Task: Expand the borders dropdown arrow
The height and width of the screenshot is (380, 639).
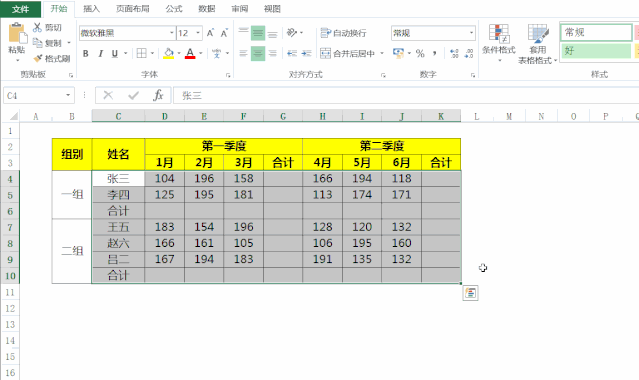Action: click(x=152, y=53)
